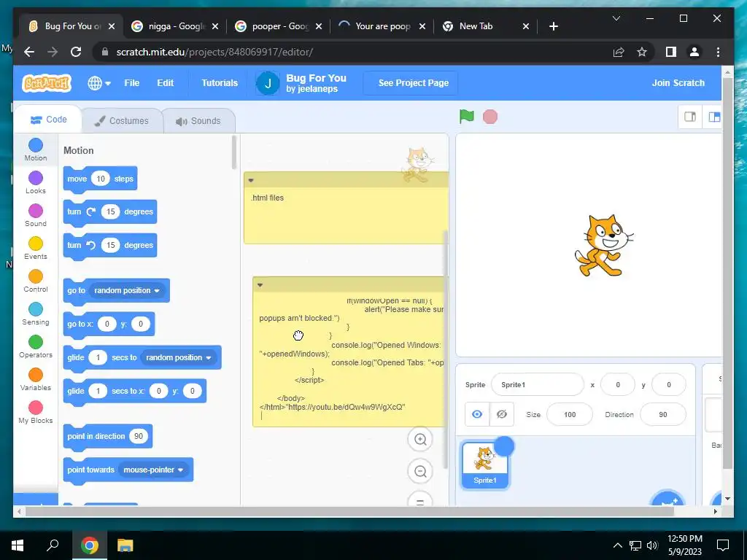Image resolution: width=747 pixels, height=560 pixels.
Task: Click the turn clockwise 15 degrees block
Action: click(x=110, y=211)
